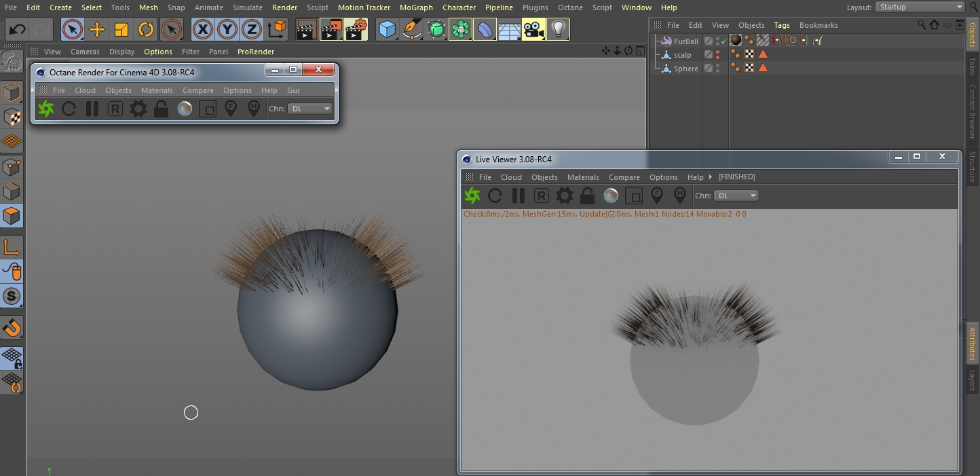Click Render to Picture Viewer icon
This screenshot has width=980, height=476.
pyautogui.click(x=331, y=29)
